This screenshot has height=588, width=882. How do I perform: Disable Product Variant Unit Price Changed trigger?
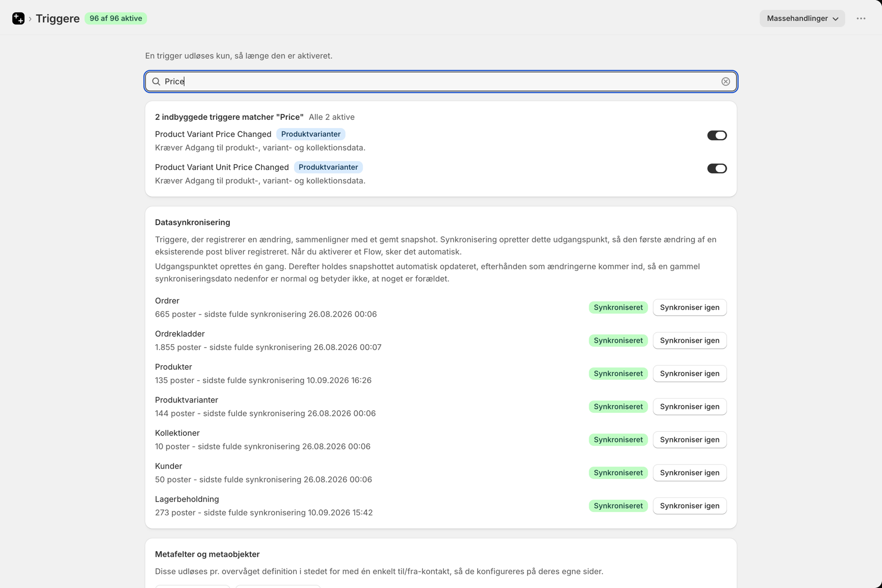717,168
